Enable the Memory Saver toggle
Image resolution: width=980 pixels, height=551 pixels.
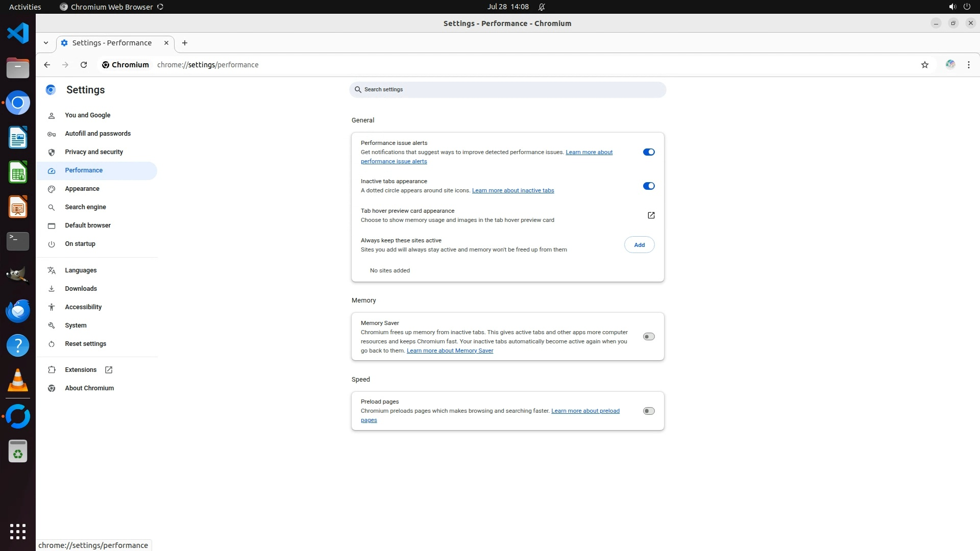point(648,337)
